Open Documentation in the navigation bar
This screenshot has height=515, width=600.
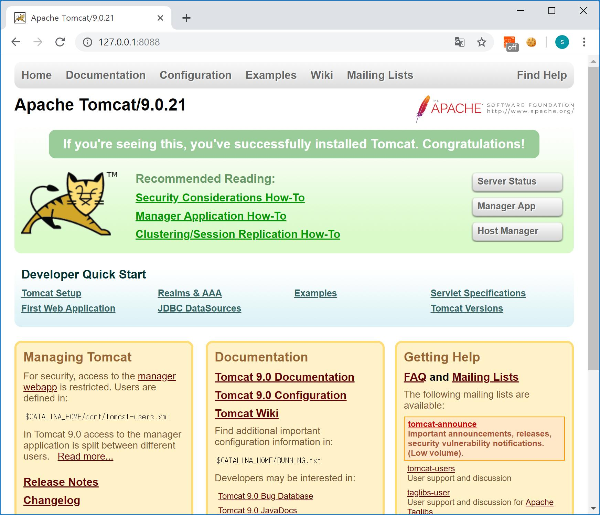[106, 75]
